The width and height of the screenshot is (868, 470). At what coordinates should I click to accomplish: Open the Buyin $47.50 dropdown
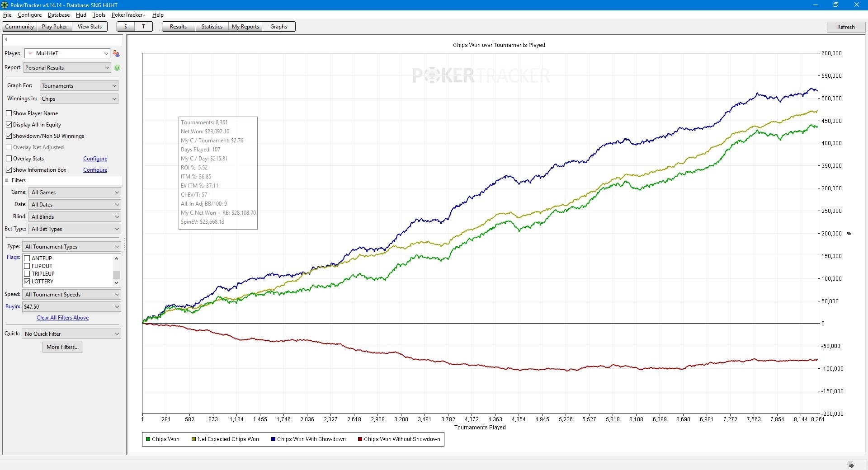point(71,307)
